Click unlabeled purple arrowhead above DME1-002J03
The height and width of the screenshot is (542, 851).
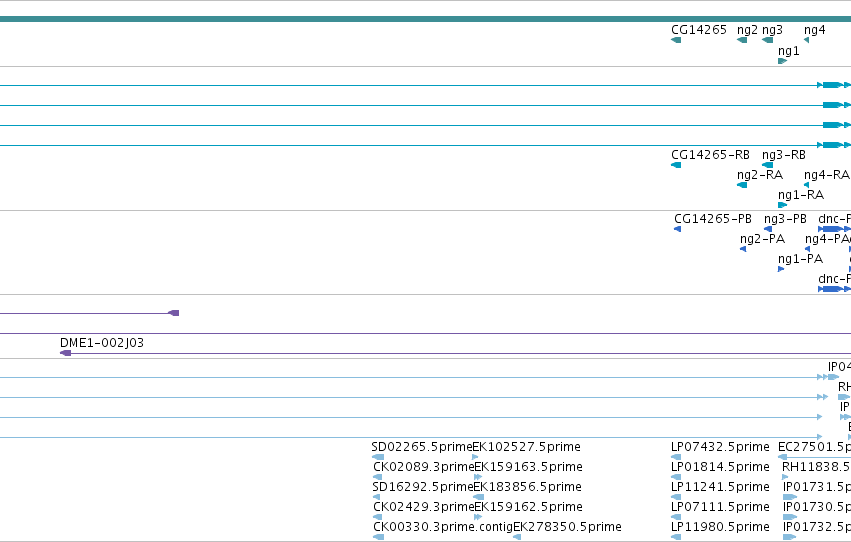pyautogui.click(x=174, y=313)
